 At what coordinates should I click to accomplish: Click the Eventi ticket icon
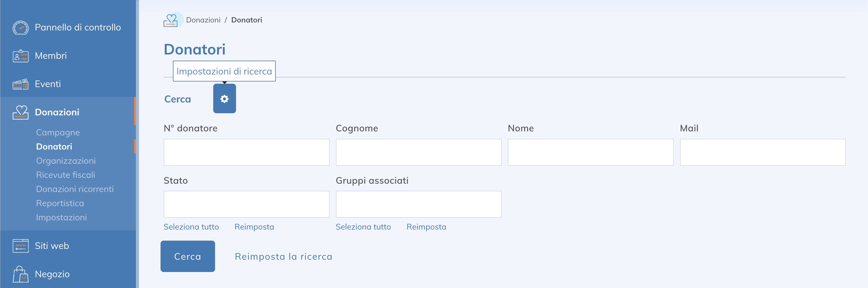[20, 84]
